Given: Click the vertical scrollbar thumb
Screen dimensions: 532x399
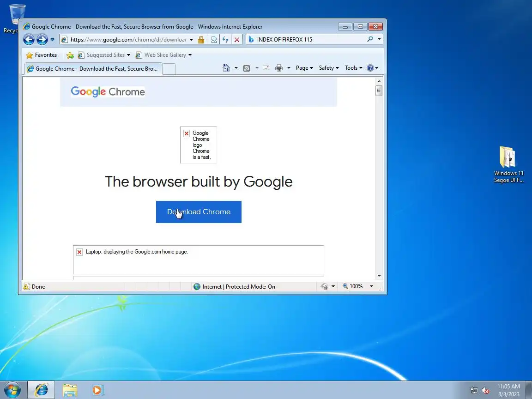Looking at the screenshot, I should [379, 91].
